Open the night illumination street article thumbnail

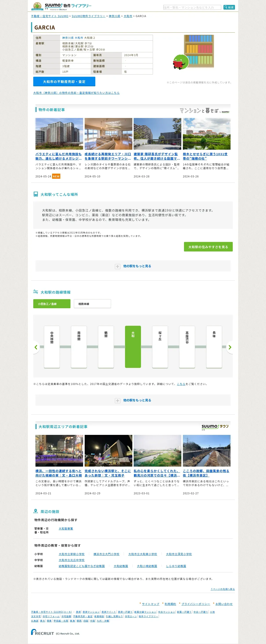[59, 451]
